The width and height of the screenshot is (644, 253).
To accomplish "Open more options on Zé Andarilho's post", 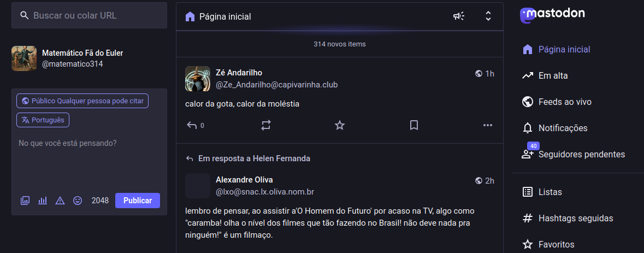I will (x=488, y=125).
